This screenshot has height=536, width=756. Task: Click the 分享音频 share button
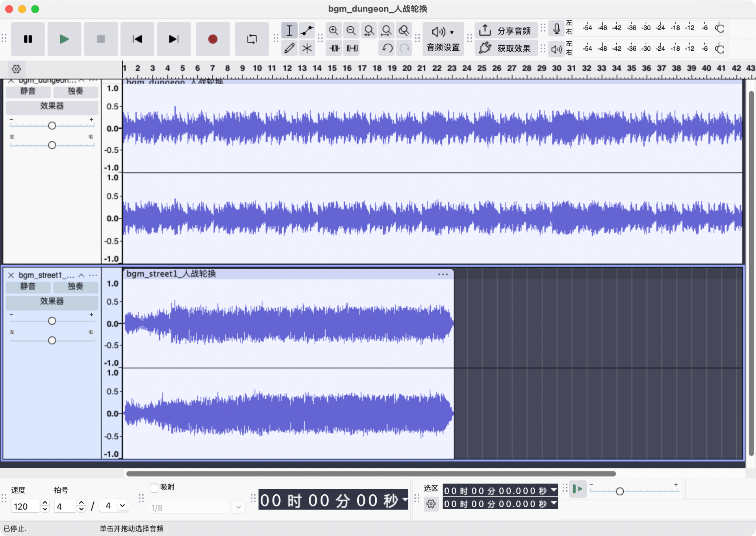coord(506,30)
